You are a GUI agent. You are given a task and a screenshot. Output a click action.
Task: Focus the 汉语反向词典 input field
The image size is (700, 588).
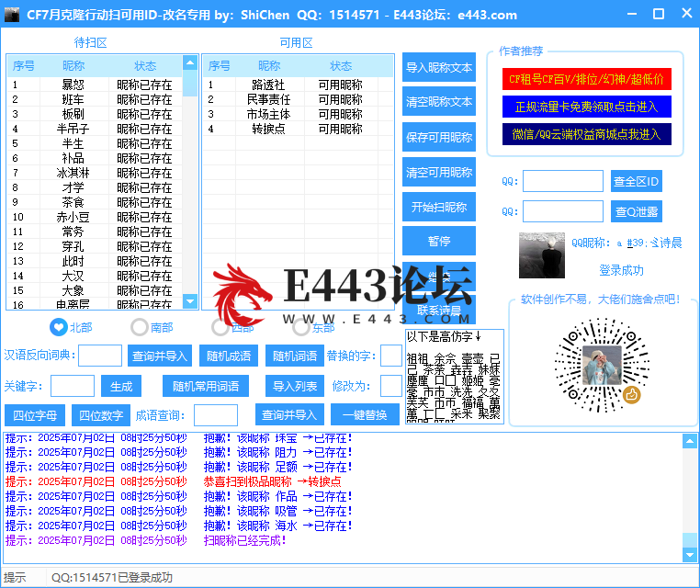[100, 356]
